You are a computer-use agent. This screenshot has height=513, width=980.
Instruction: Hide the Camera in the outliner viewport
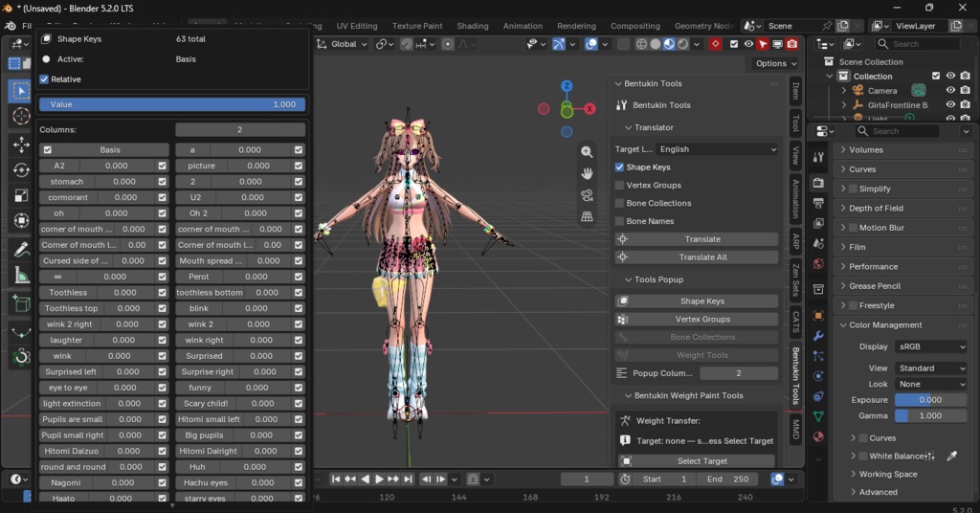(x=950, y=91)
